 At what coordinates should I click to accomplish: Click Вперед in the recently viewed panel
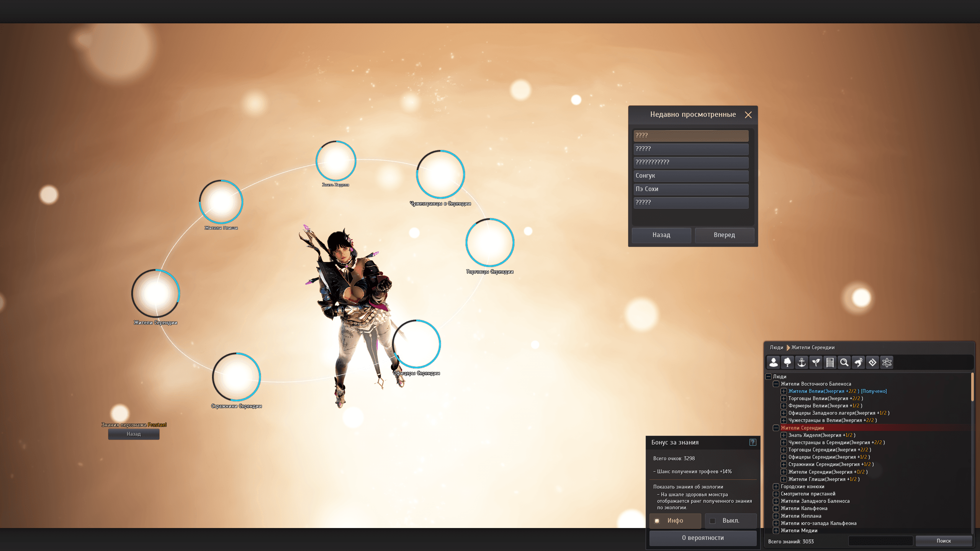[x=724, y=235]
